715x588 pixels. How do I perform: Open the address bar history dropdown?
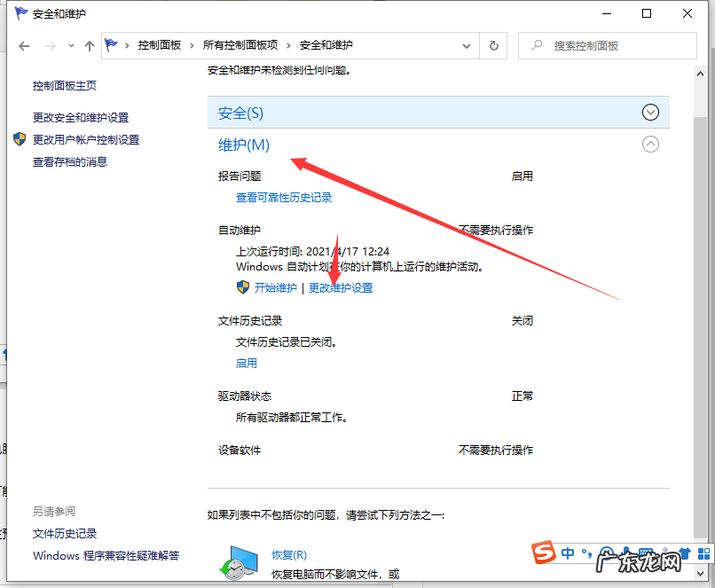(466, 45)
